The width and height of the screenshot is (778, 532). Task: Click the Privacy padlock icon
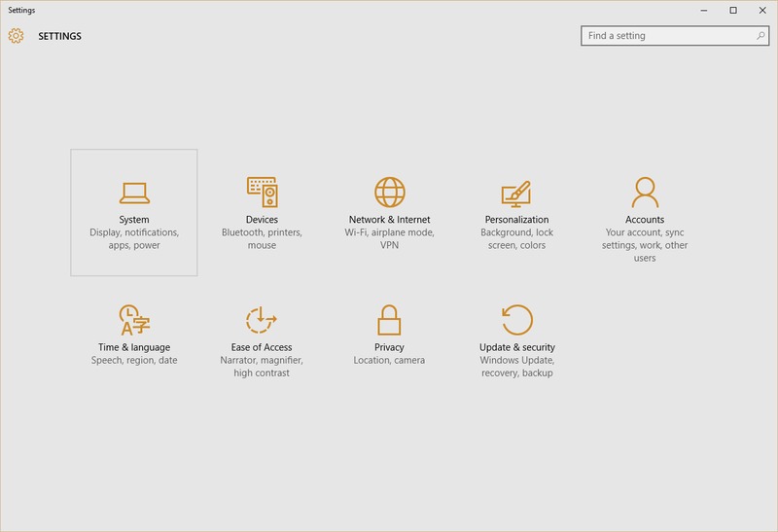[x=389, y=319]
